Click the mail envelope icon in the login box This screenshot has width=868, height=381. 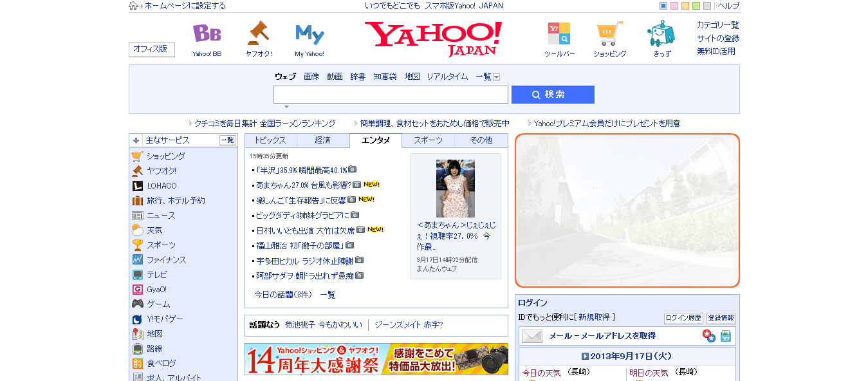pos(532,336)
